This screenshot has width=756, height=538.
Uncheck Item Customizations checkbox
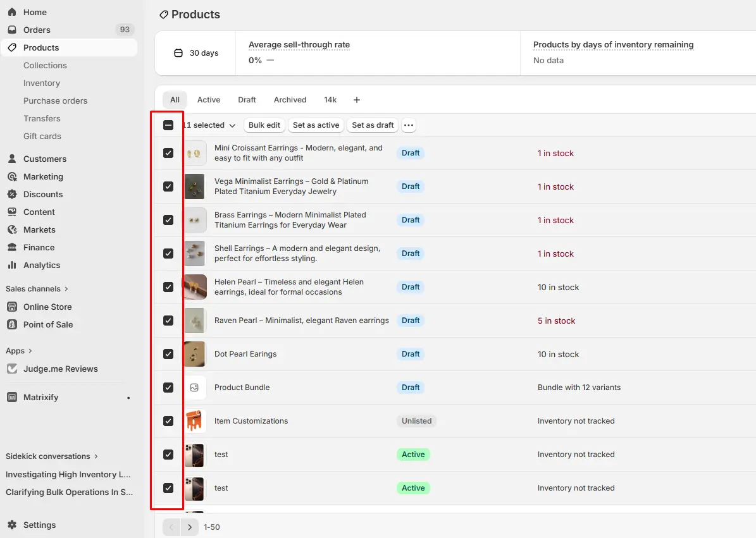(x=168, y=421)
